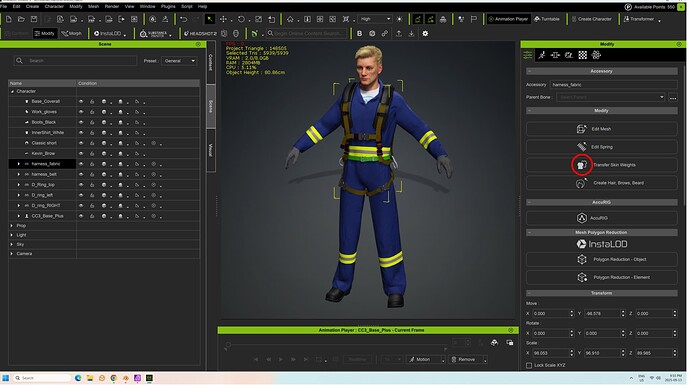The height and width of the screenshot is (388, 690).
Task: Enable the Lock Scale XYZ checkbox
Action: pos(529,366)
